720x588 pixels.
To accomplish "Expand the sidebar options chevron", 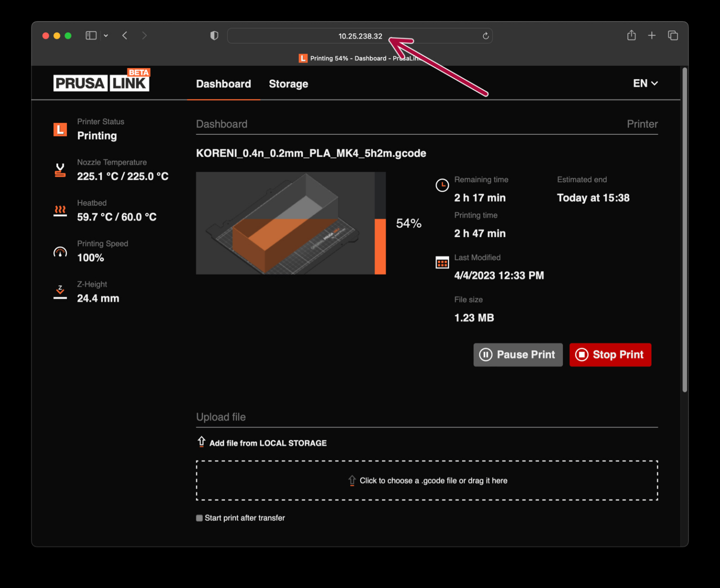I will pyautogui.click(x=106, y=35).
